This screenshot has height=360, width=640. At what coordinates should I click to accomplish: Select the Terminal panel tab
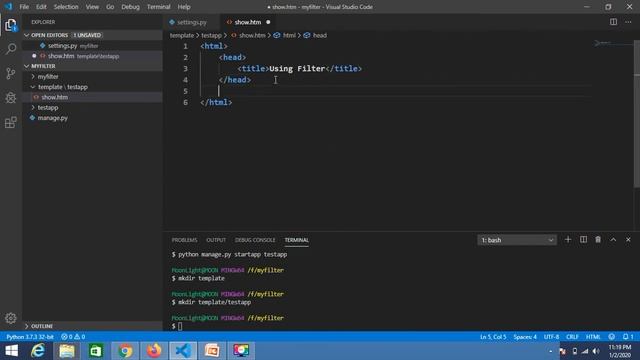(296, 240)
